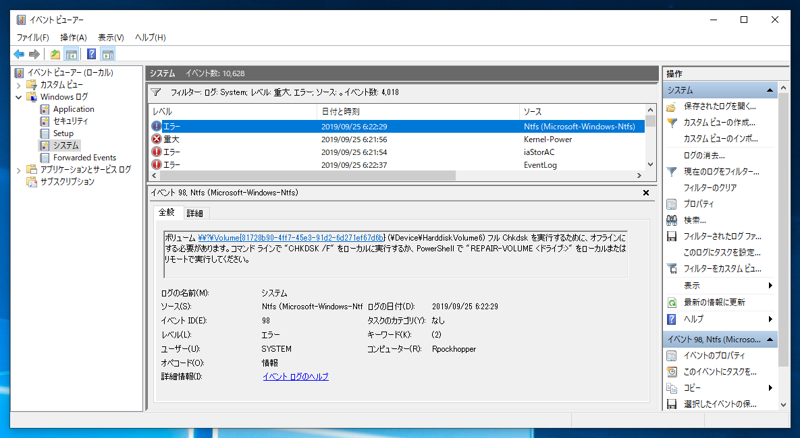Click フィルターのクリア action
This screenshot has height=438, width=800.
(x=710, y=188)
